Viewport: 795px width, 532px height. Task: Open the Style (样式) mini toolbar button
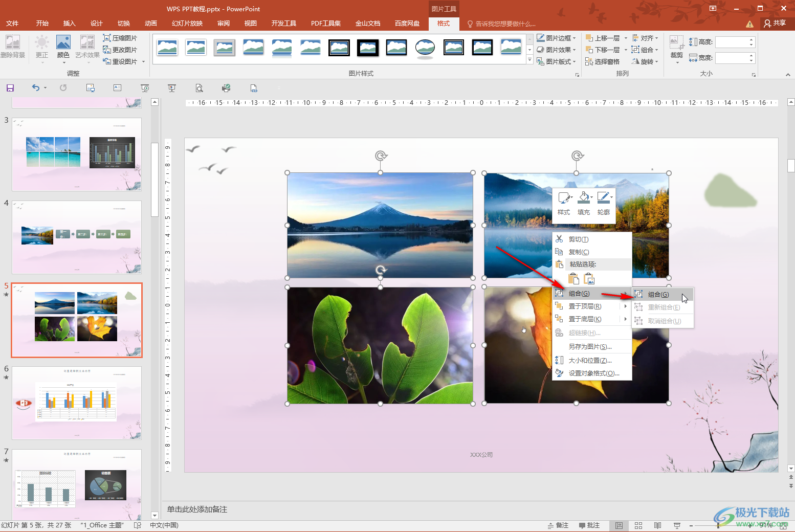tap(564, 204)
